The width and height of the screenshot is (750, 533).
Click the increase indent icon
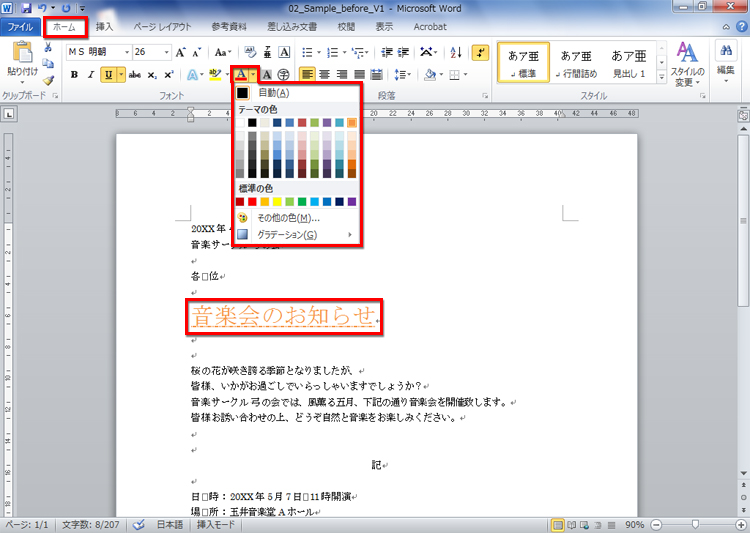coord(403,52)
